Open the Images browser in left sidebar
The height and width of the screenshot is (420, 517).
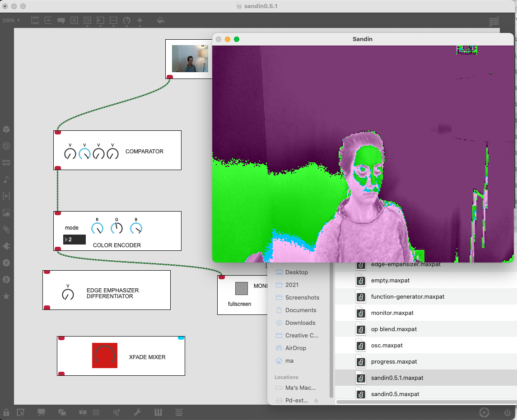tap(6, 213)
